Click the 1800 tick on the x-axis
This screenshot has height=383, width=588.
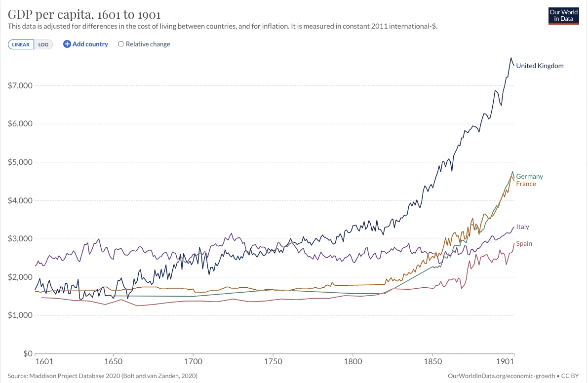tap(353, 362)
